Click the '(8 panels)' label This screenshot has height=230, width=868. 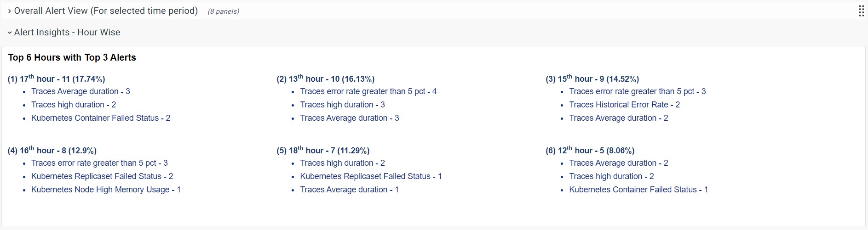[224, 11]
